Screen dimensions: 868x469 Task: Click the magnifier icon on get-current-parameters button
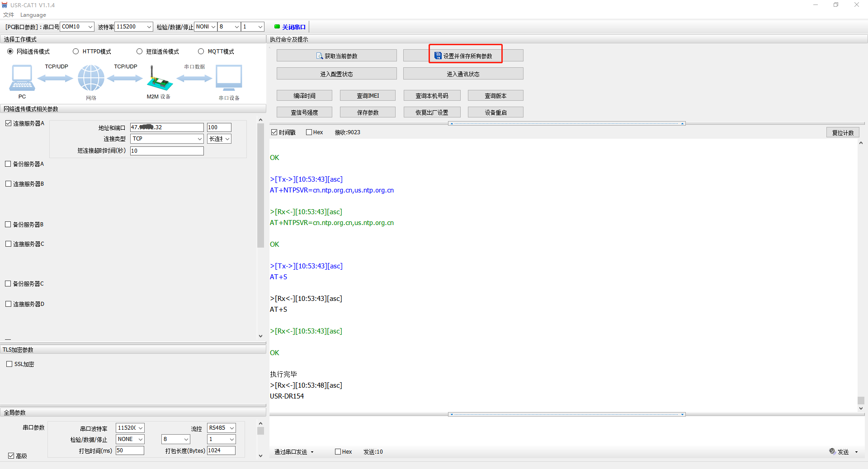[320, 56]
